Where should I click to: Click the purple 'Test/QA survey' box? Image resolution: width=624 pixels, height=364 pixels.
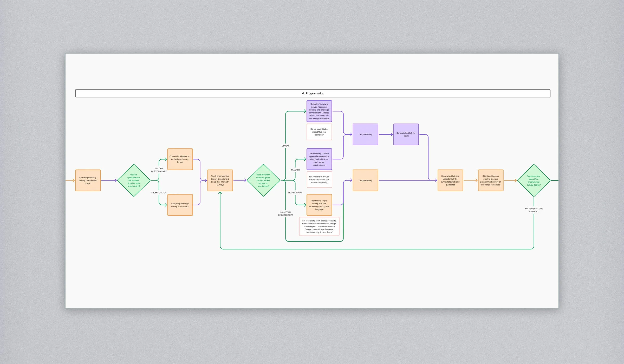pos(366,134)
